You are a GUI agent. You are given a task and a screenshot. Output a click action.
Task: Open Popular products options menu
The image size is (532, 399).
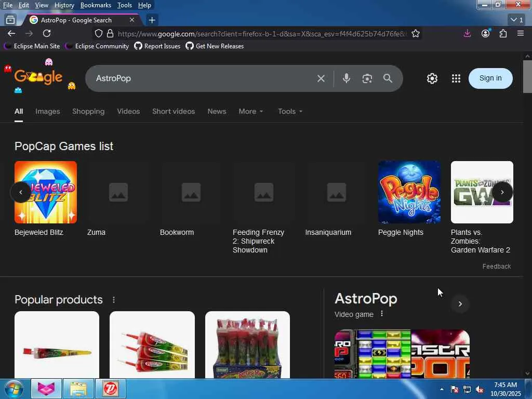tap(114, 300)
